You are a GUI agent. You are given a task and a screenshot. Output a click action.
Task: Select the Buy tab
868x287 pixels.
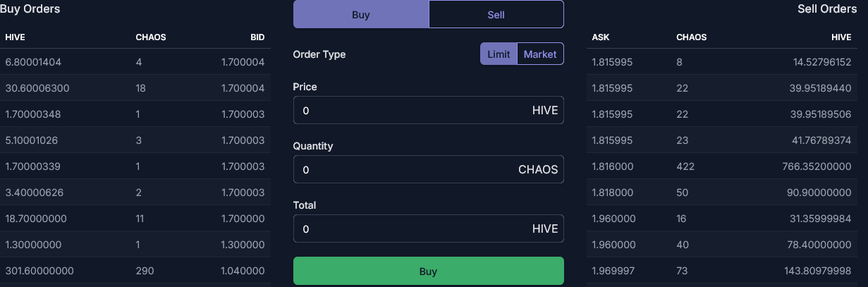361,14
